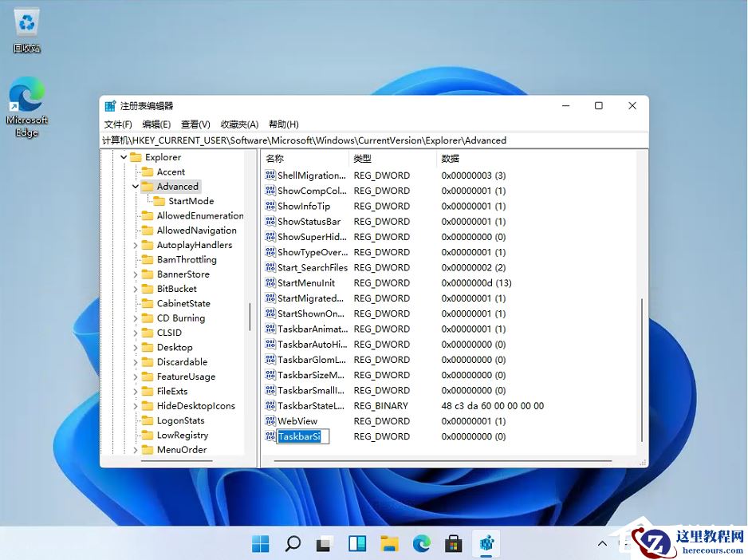Viewport: 748px width, 560px height.
Task: Expand the BitBucket registry key
Action: point(137,289)
